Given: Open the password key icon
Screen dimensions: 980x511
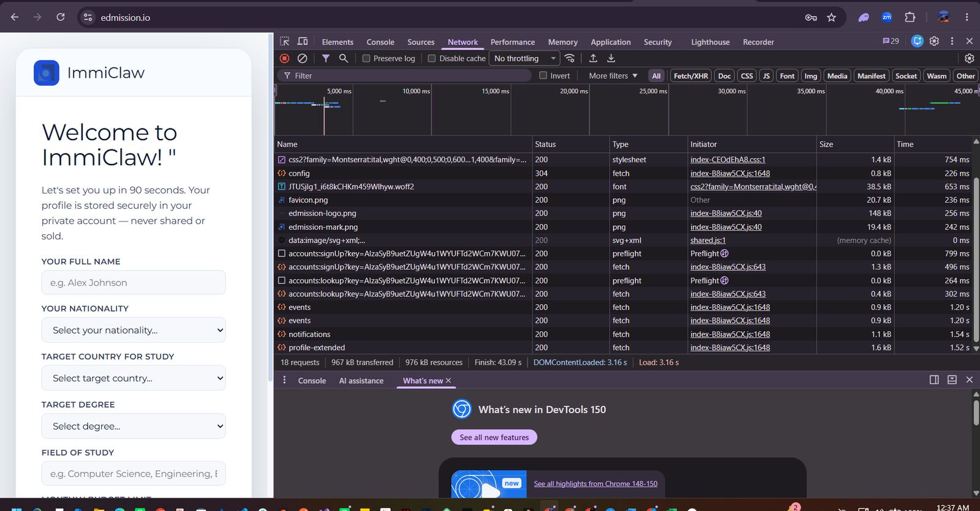Looking at the screenshot, I should (x=811, y=17).
